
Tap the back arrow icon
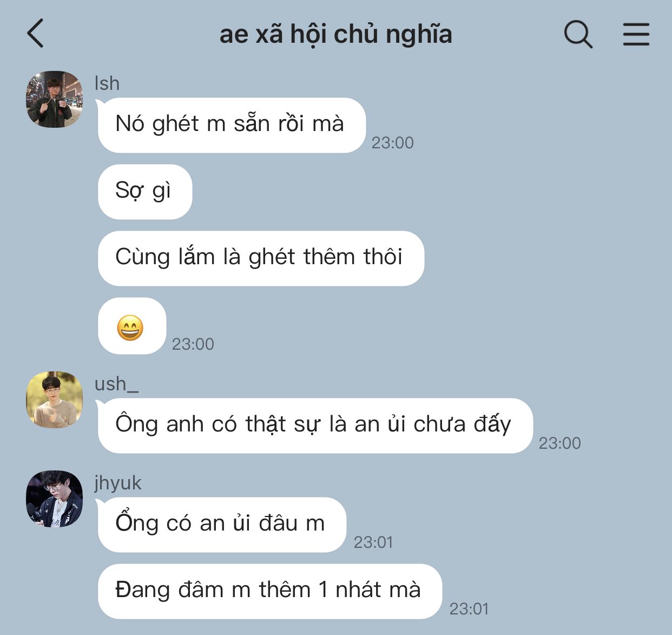tap(35, 34)
